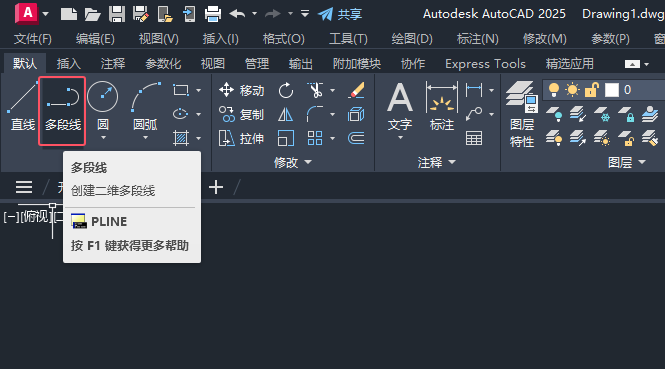The width and height of the screenshot is (665, 369).
Task: Toggle layer 0 lock padlock icon
Action: (x=591, y=90)
